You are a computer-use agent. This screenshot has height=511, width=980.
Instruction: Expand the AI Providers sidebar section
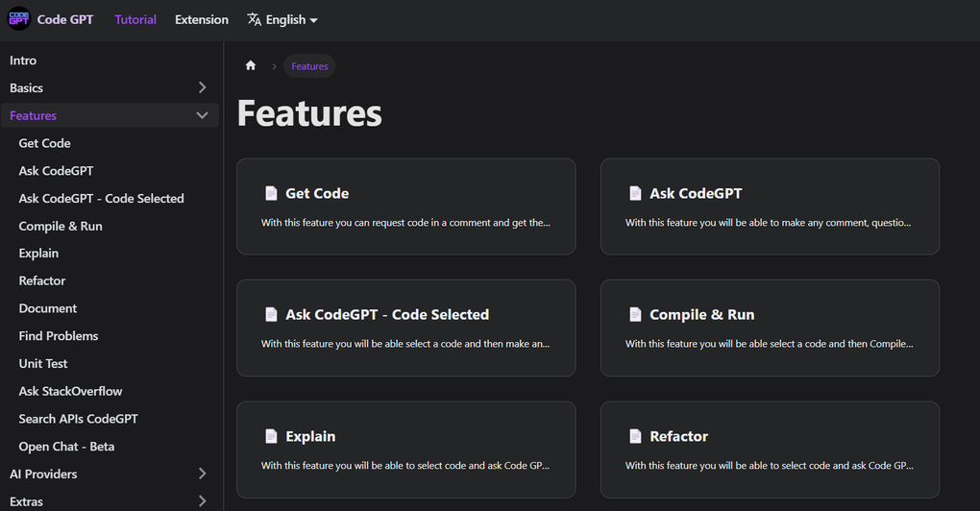[x=202, y=474]
